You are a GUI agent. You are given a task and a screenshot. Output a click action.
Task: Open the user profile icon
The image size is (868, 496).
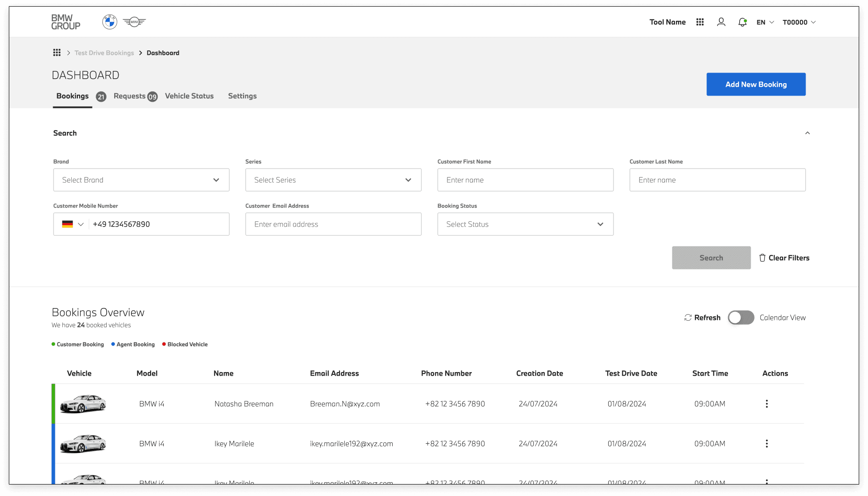click(721, 22)
